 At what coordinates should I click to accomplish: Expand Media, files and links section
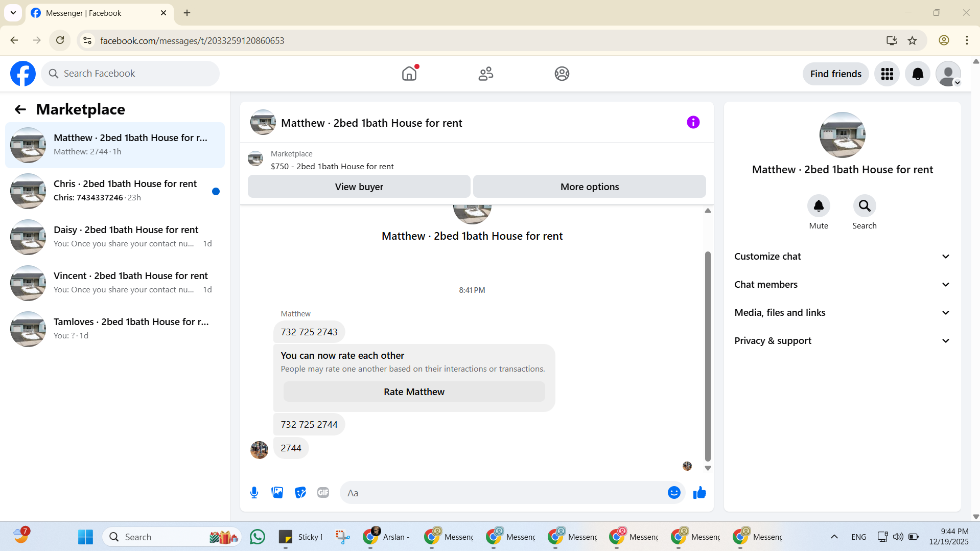pos(843,313)
